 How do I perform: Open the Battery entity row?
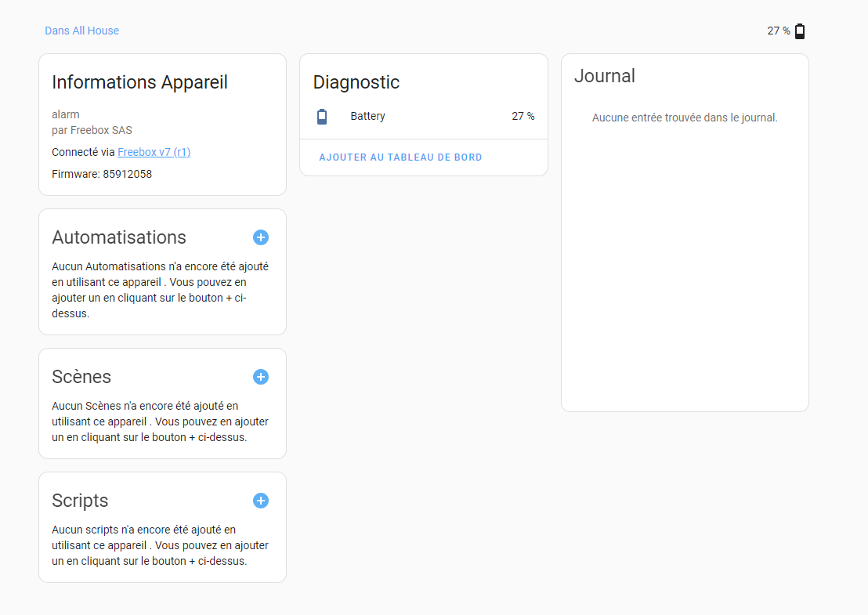point(424,116)
